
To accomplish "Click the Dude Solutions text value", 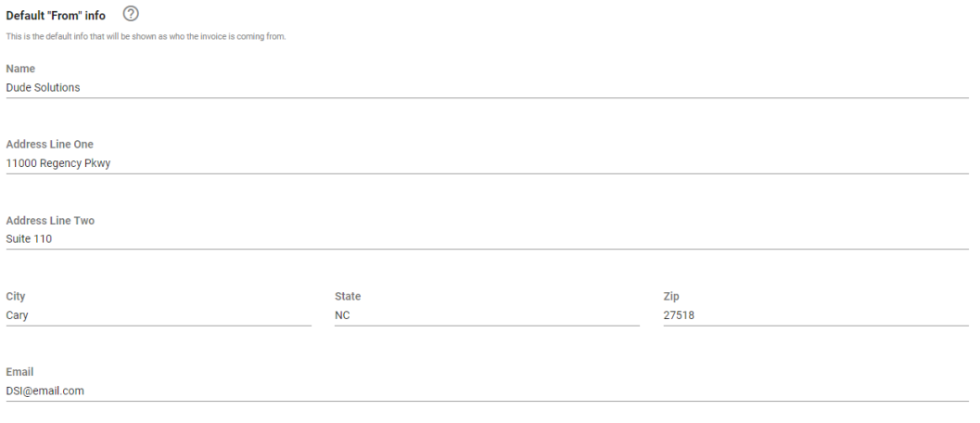I will [44, 88].
